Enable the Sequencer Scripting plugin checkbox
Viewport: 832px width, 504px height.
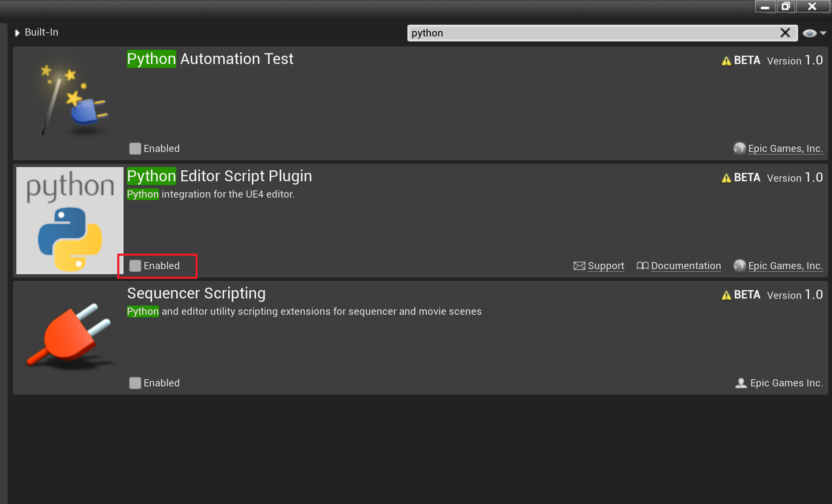point(135,383)
